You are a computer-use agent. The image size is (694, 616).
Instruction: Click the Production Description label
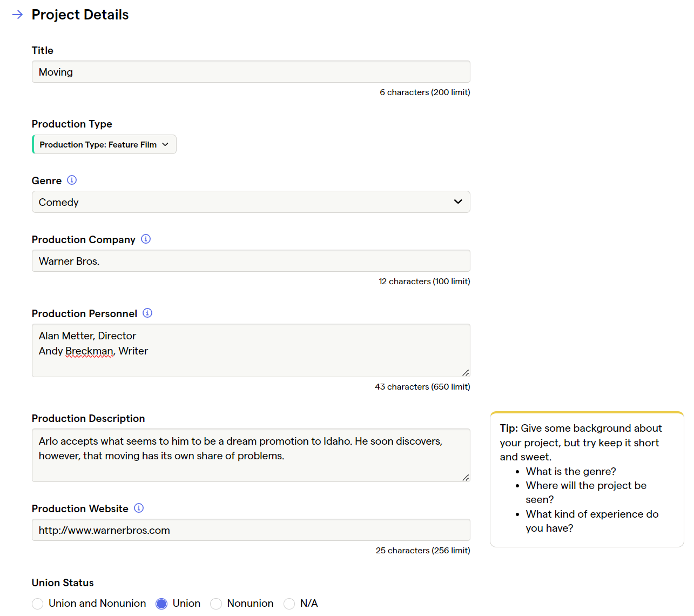click(88, 418)
